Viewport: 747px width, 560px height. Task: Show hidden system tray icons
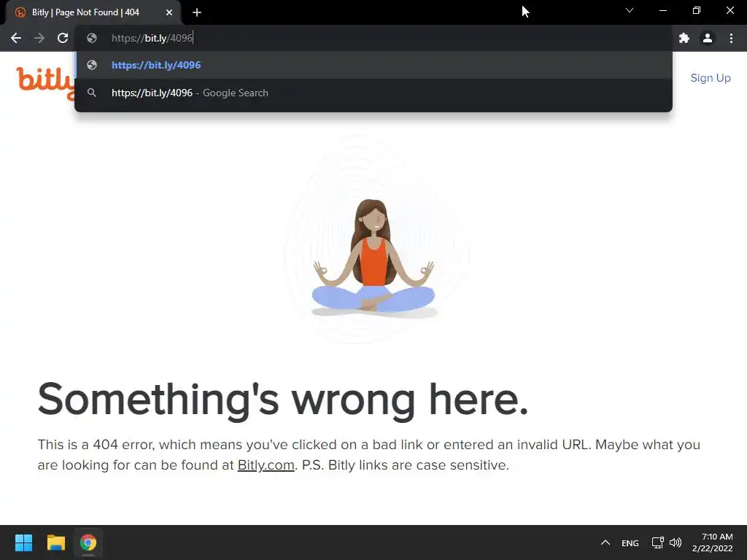[605, 542]
